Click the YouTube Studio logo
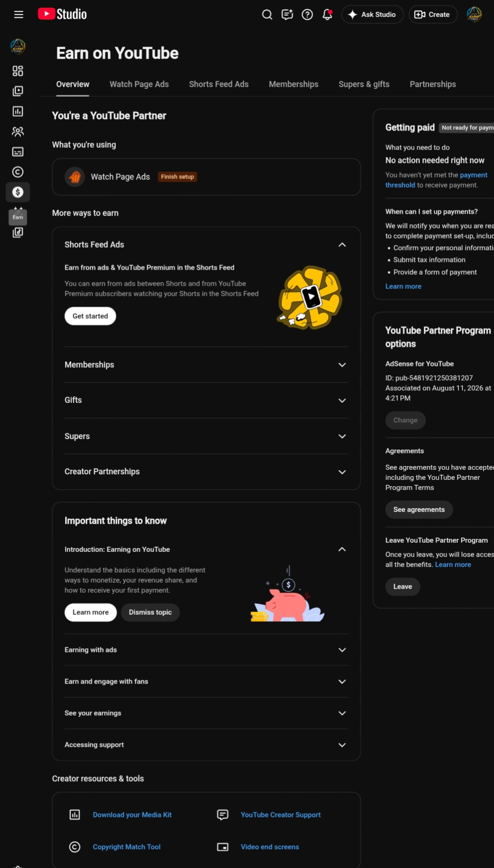This screenshot has width=494, height=868. coord(62,14)
